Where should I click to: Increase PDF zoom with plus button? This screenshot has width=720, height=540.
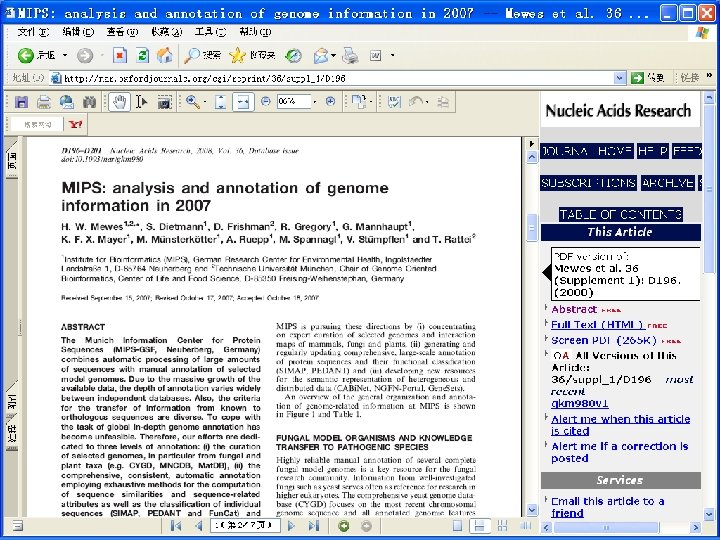(330, 101)
